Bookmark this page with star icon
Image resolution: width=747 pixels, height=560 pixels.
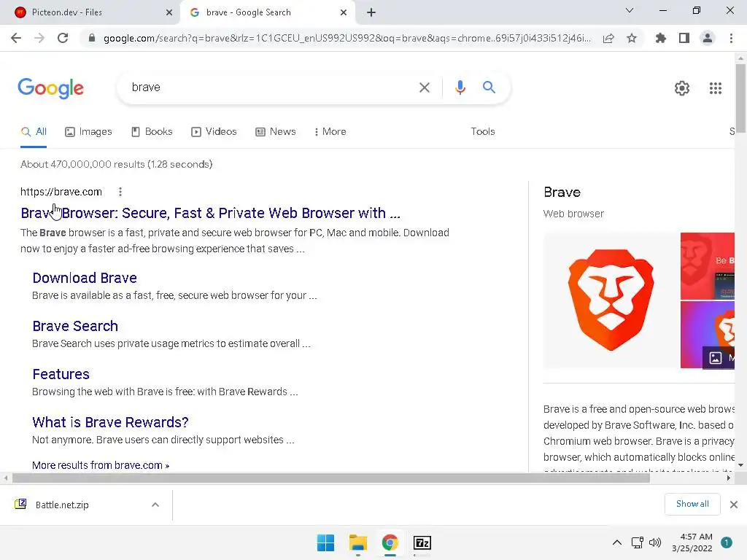[x=632, y=38]
